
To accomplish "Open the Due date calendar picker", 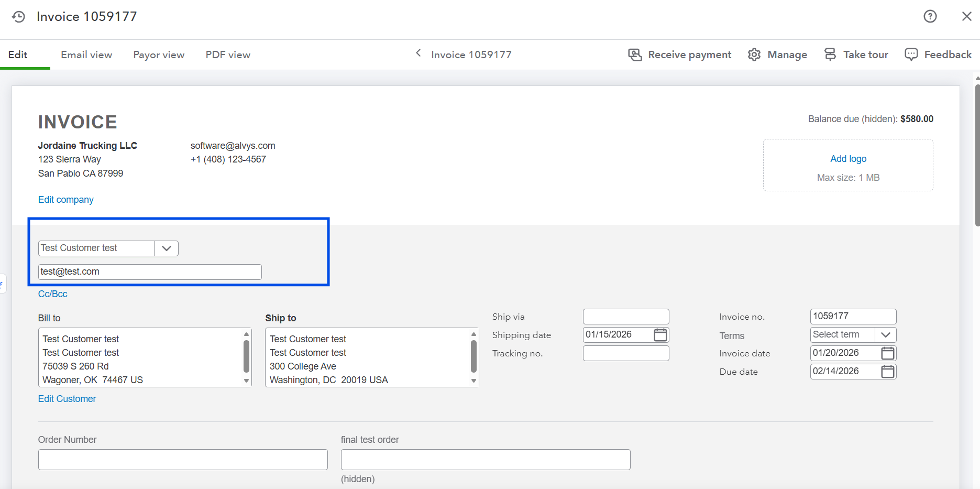I will (888, 371).
